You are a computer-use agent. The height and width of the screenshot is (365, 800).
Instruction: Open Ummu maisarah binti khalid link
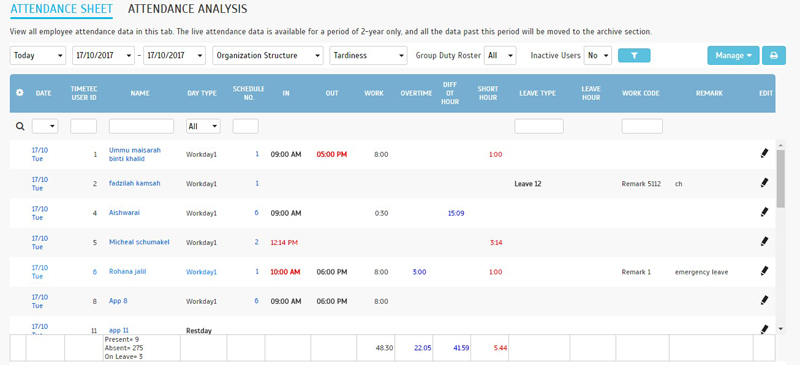[x=135, y=154]
